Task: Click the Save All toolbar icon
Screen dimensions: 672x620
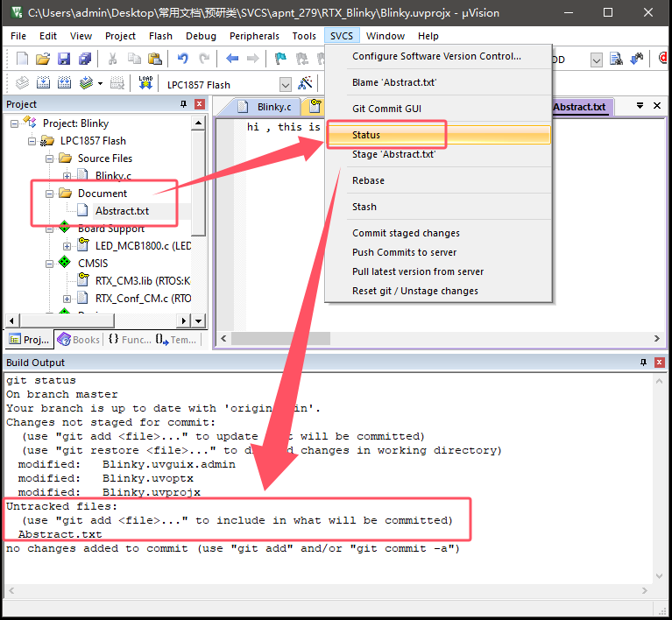Action: tap(85, 60)
